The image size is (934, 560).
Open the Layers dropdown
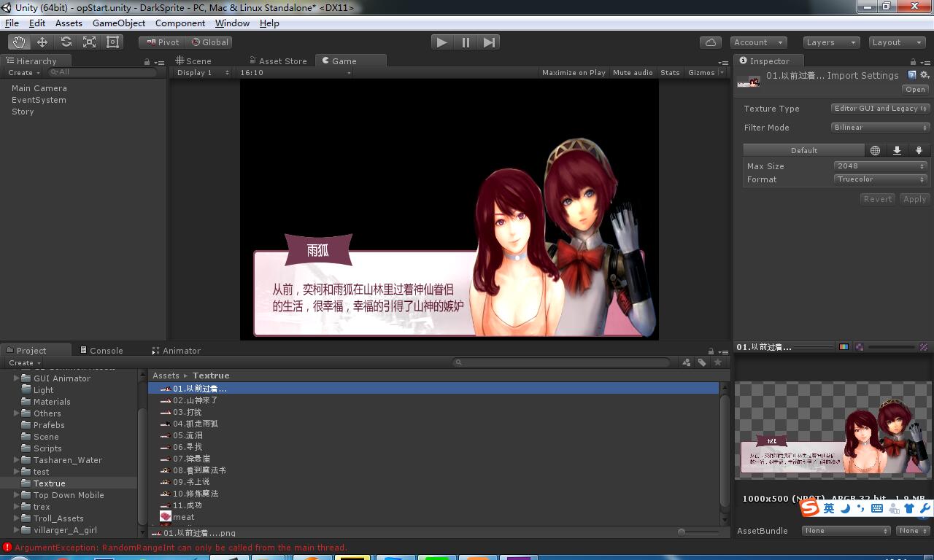831,42
